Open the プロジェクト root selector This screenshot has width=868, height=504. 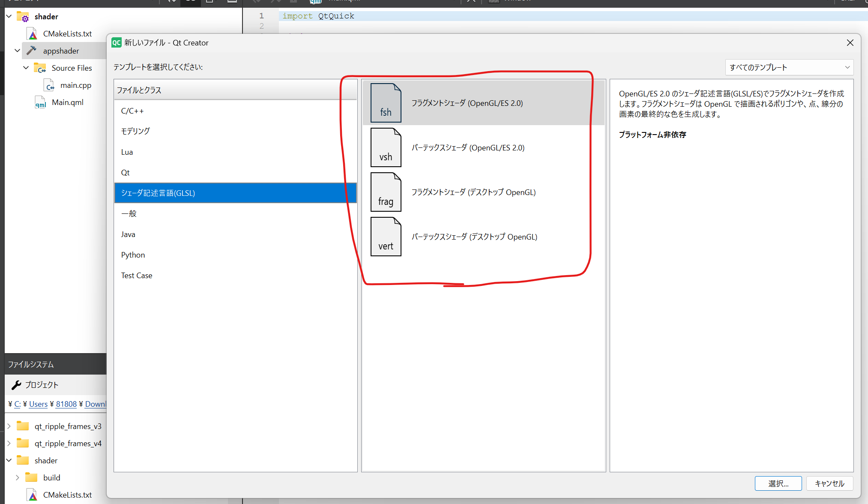click(56, 385)
